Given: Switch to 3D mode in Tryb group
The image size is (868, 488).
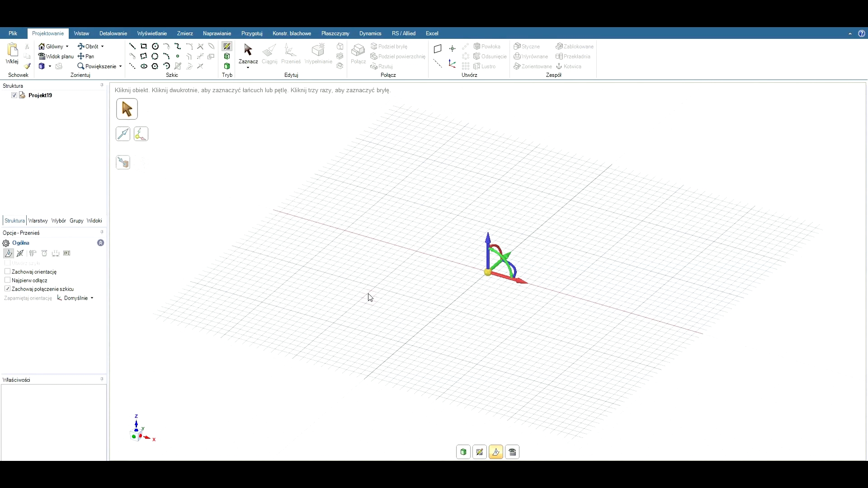Looking at the screenshot, I should [x=227, y=66].
